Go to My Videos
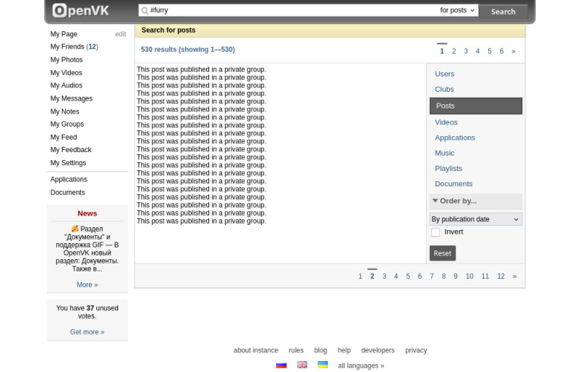588x372 pixels. (66, 73)
